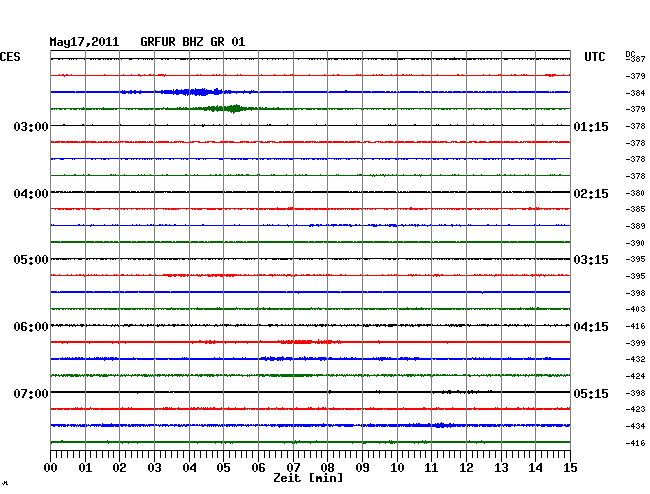Click the 02 minute axis label
The width and height of the screenshot is (650, 494).
(x=119, y=468)
